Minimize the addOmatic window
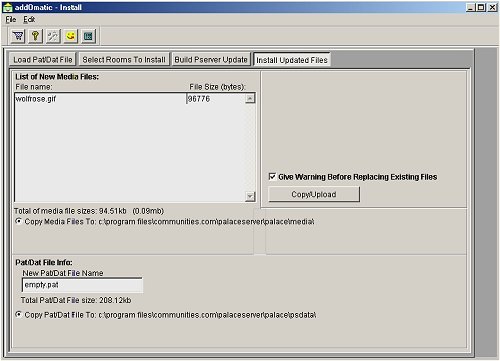Screen dimensions: 500x361 (471, 7)
